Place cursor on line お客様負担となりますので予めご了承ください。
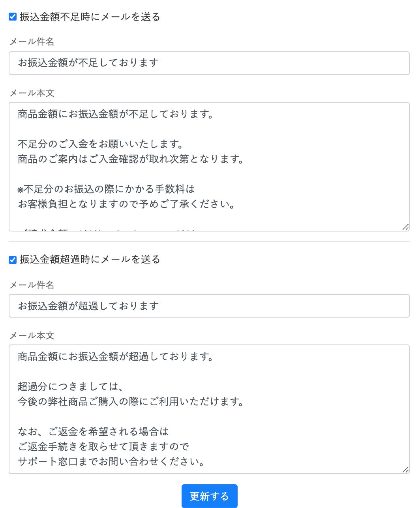The height and width of the screenshot is (508, 420). 126,204
